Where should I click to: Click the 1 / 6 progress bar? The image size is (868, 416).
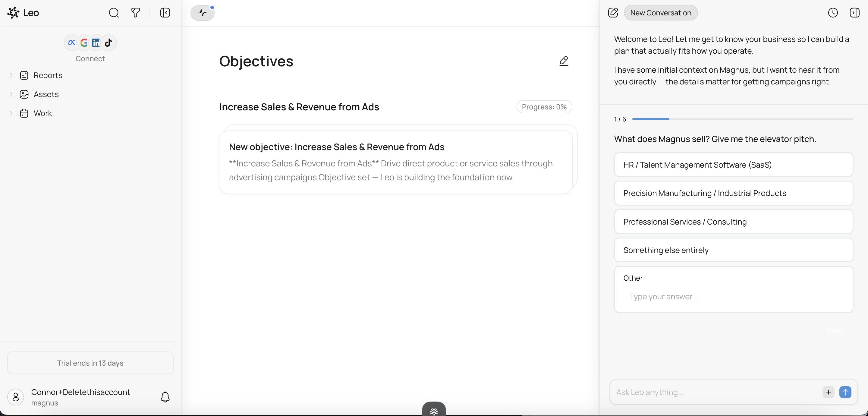coord(742,119)
